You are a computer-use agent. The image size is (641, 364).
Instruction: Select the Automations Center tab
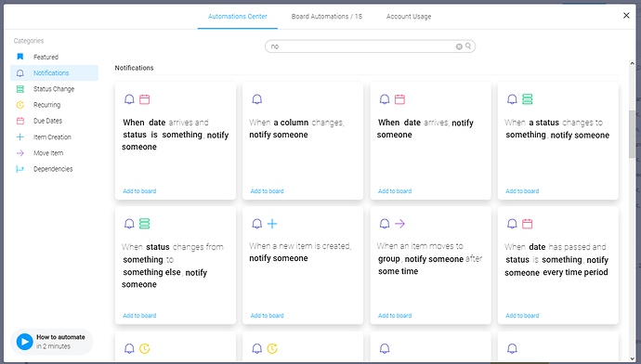(238, 17)
